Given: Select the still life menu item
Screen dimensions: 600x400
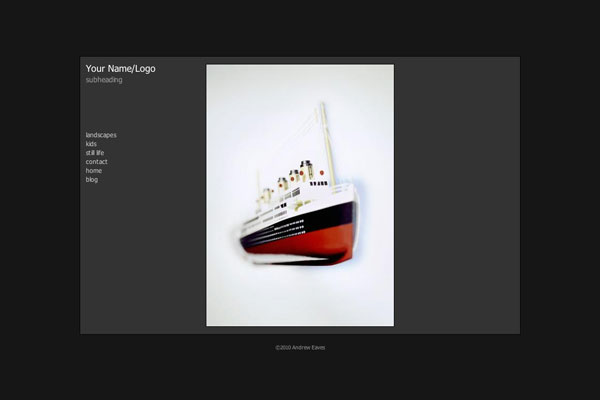Looking at the screenshot, I should [x=95, y=153].
